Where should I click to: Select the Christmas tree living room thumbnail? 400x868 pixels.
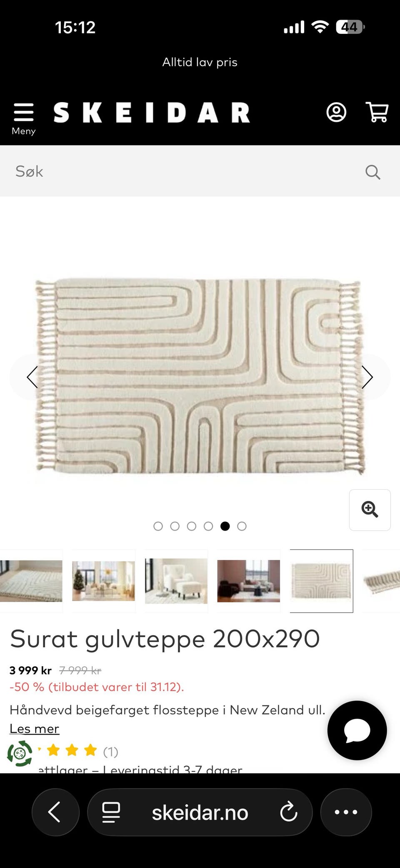(x=103, y=581)
